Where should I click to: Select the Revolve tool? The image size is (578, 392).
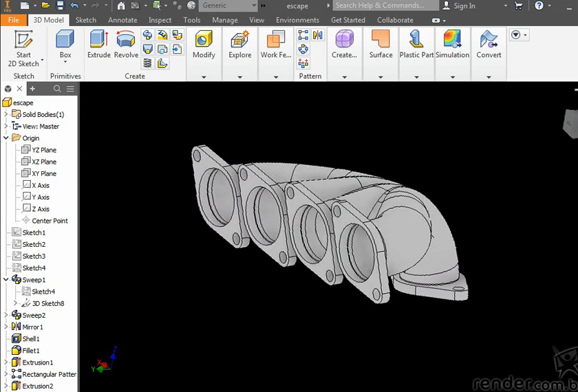point(126,45)
